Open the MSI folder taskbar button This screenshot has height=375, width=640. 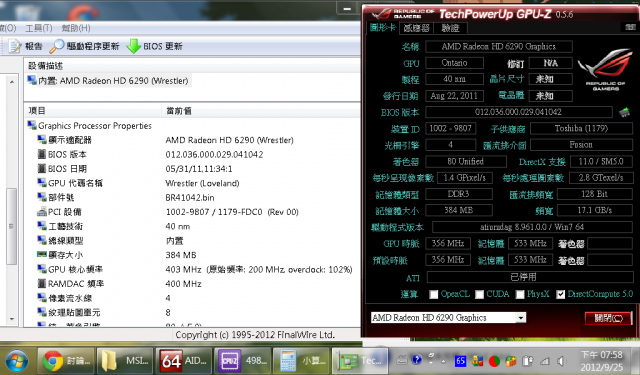[125, 361]
